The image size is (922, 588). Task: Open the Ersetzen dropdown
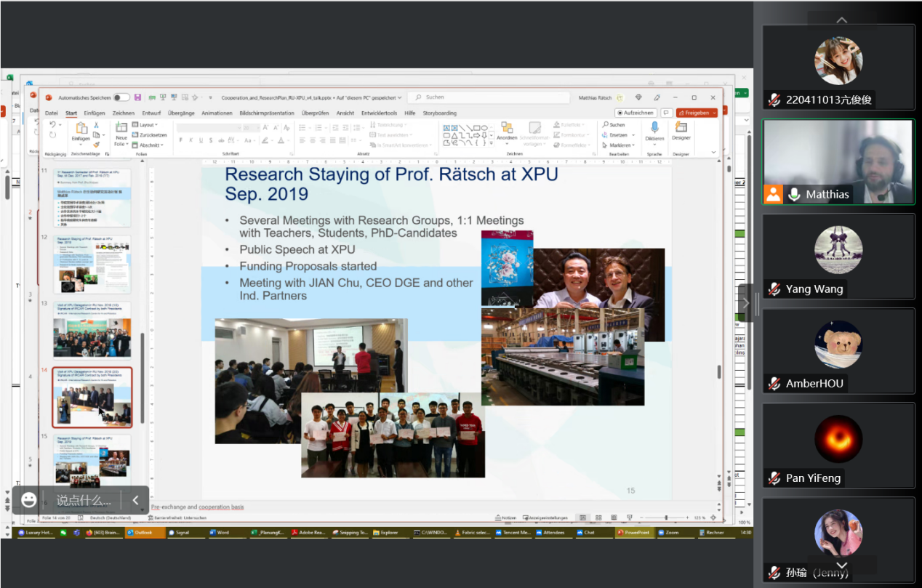coord(617,135)
